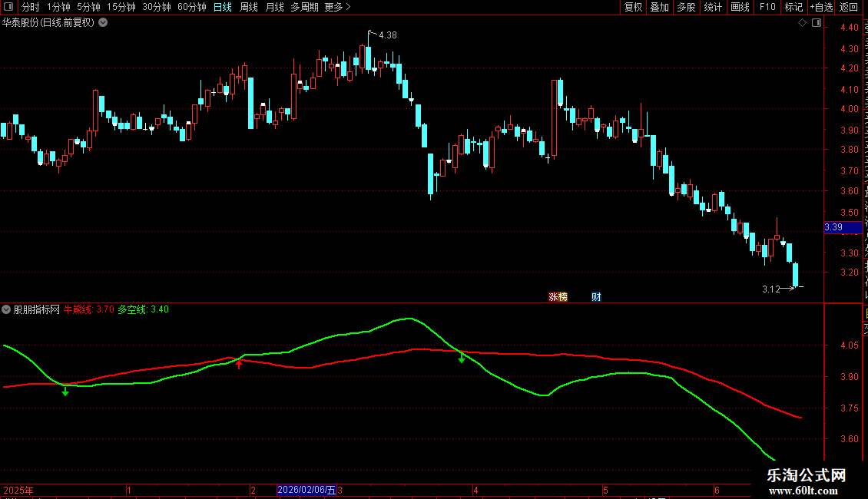This screenshot has height=499, width=868.
Task: Open the 复权 adjustment option
Action: pos(633,7)
